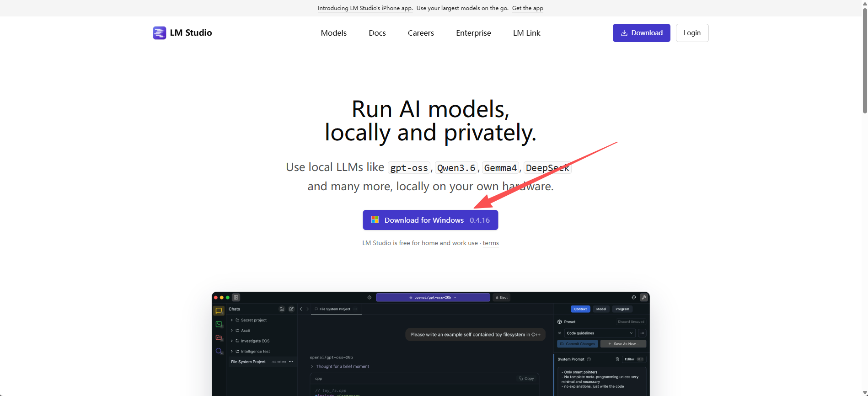Switch to the Program tab
868x396 pixels.
(622, 309)
